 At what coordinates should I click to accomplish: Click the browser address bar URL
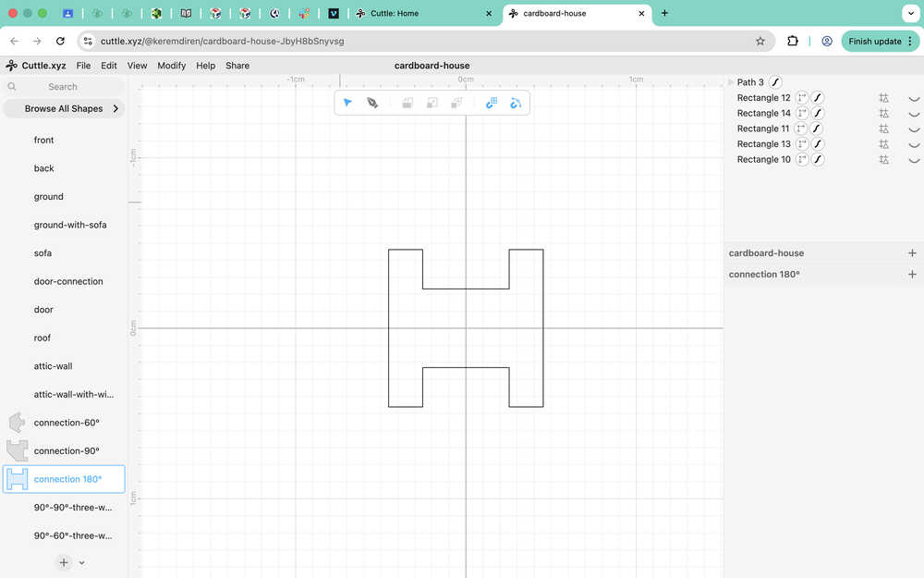pos(222,42)
